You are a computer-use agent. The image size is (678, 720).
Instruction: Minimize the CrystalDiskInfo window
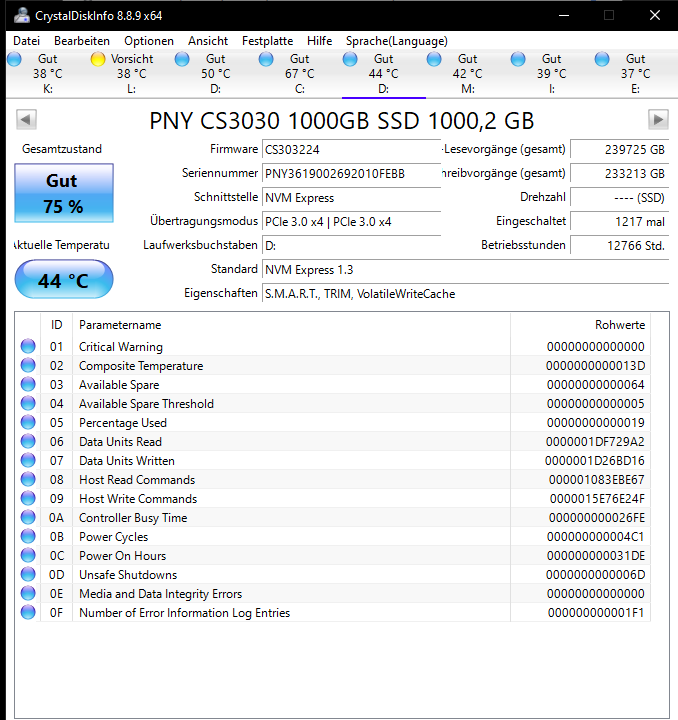[564, 16]
